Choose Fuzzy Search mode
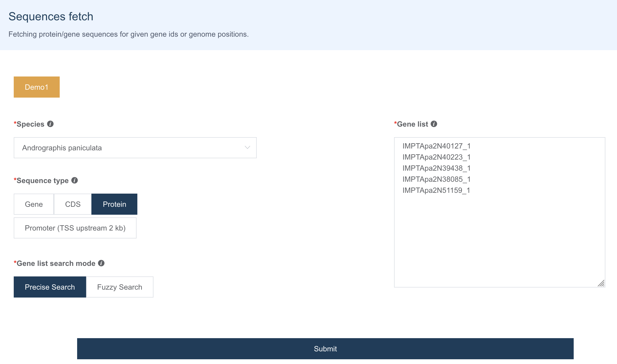 point(120,287)
